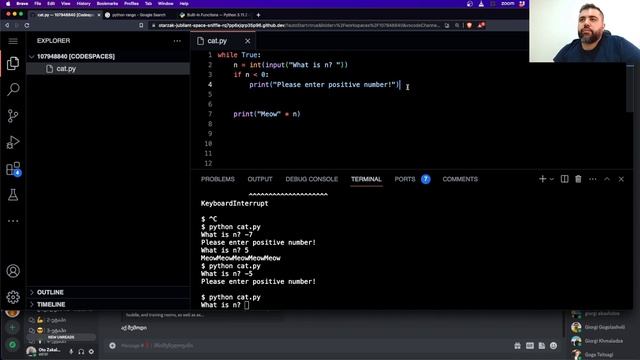Go back in the Brave browser
The width and height of the screenshot is (640, 360).
[7, 25]
